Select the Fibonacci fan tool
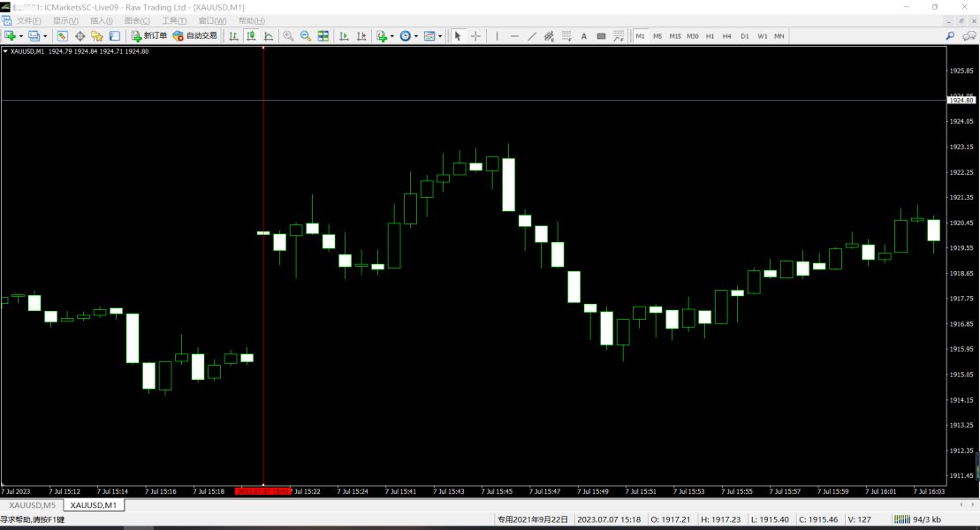 tap(619, 36)
